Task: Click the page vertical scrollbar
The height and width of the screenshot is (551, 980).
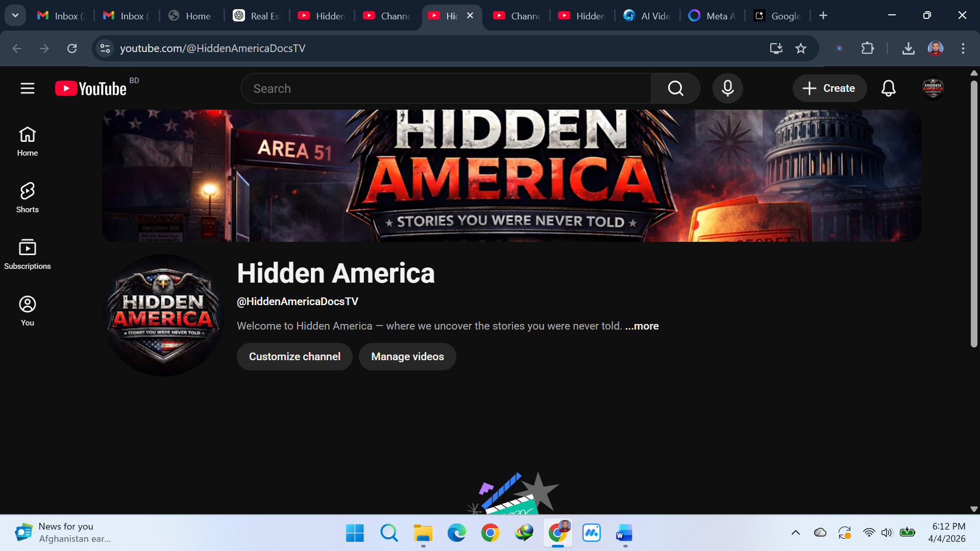Action: tap(974, 214)
